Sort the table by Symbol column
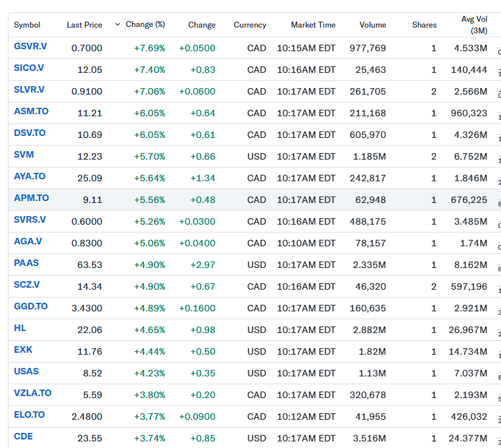 tap(27, 25)
